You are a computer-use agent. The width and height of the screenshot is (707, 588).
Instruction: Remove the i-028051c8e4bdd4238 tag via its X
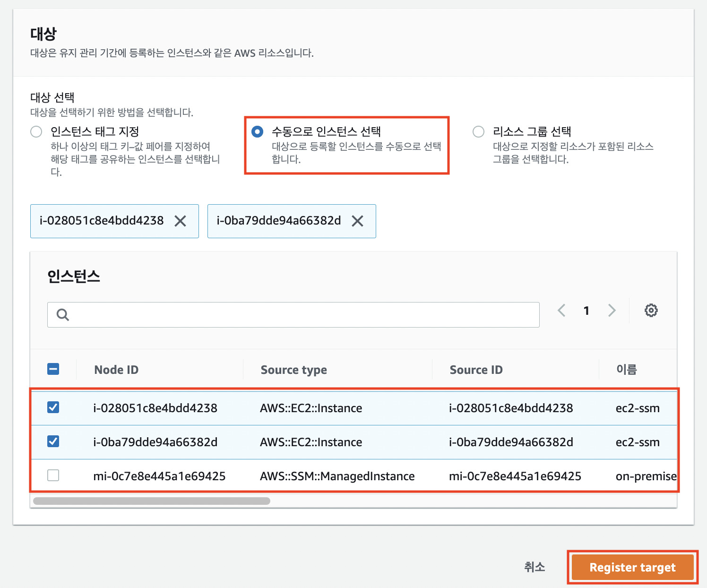pyautogui.click(x=181, y=221)
